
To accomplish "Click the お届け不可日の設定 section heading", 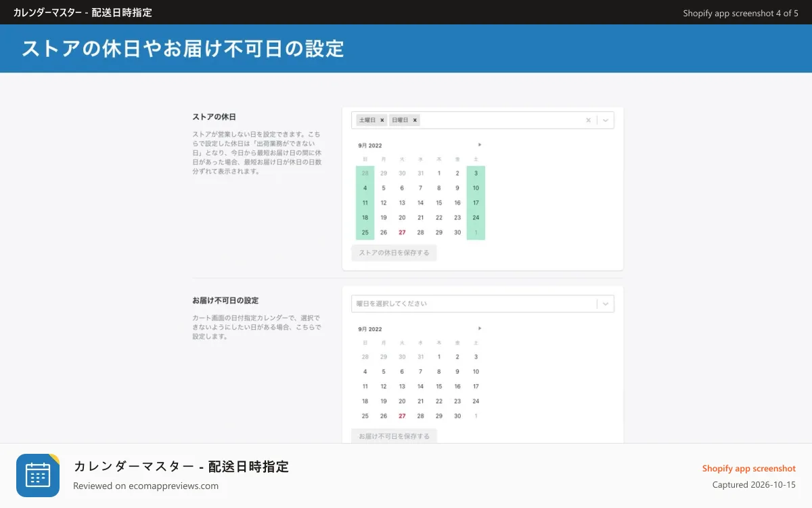I will [225, 301].
